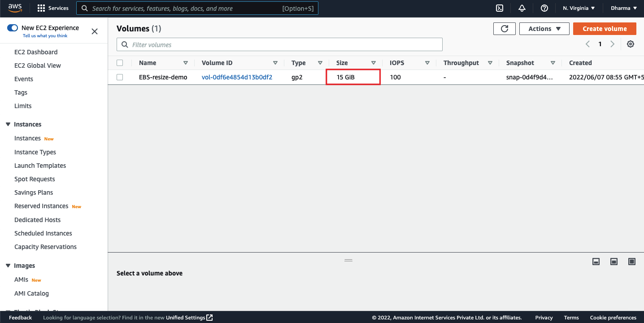Check the EBS-resize-demo volume row
Screen dimensions: 644x323
coord(120,77)
